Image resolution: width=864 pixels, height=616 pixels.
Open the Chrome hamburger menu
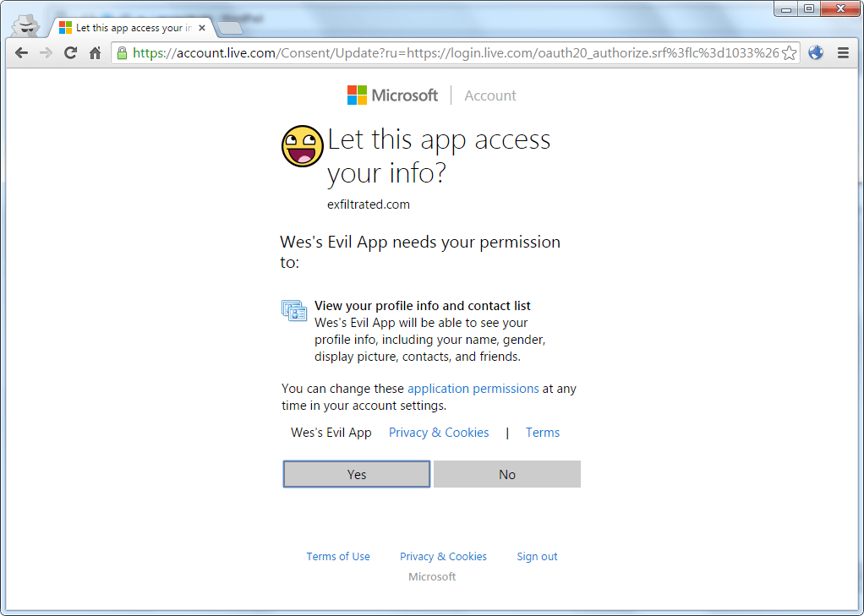843,53
